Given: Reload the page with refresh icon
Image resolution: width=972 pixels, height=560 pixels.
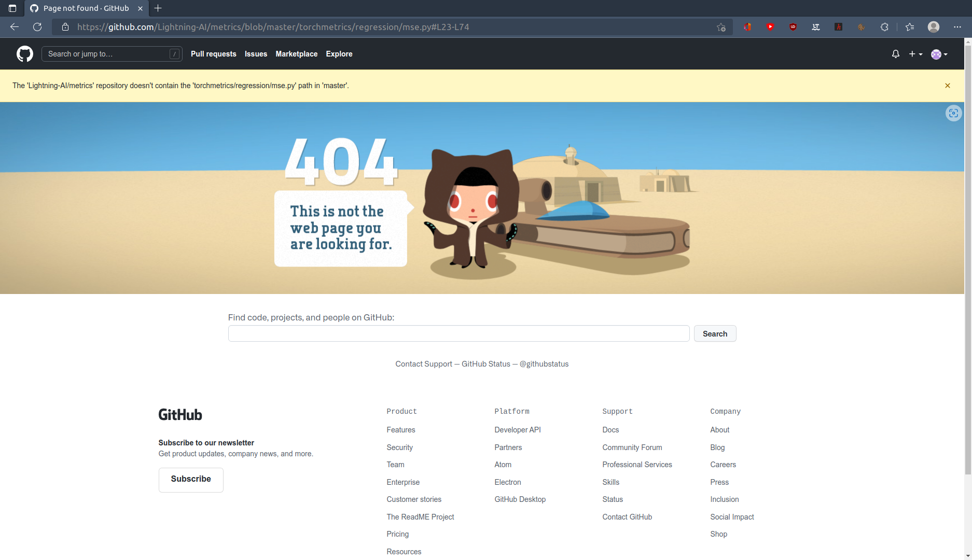Looking at the screenshot, I should [37, 27].
